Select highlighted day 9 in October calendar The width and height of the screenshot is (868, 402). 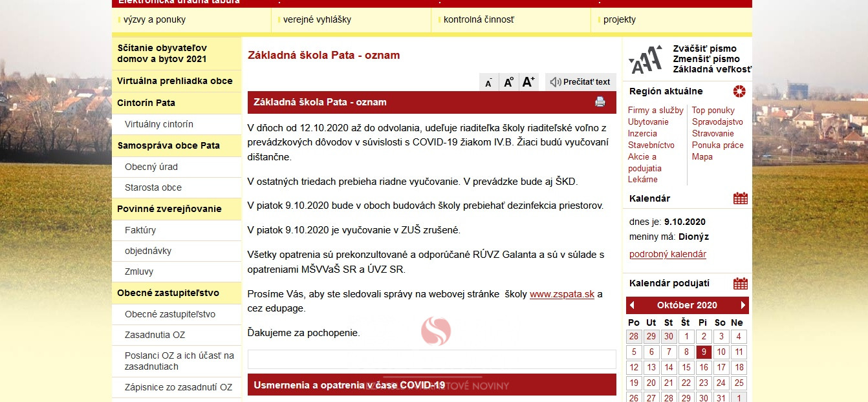pyautogui.click(x=704, y=352)
